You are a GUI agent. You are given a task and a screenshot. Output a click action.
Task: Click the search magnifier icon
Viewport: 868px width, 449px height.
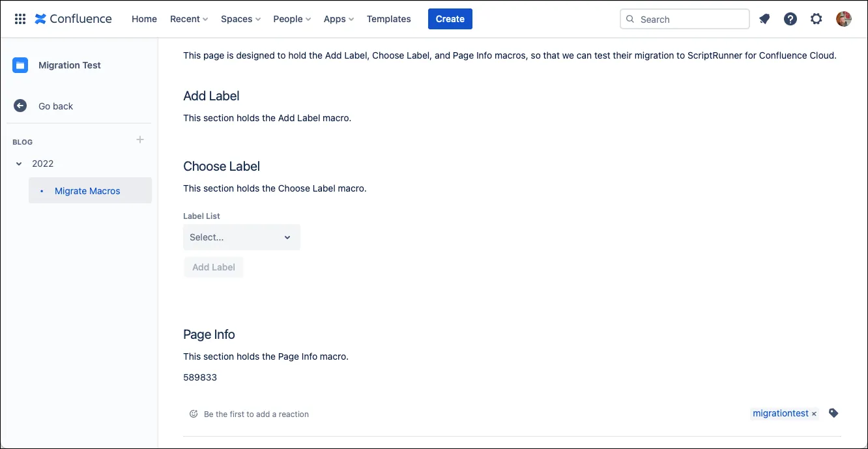coord(630,19)
